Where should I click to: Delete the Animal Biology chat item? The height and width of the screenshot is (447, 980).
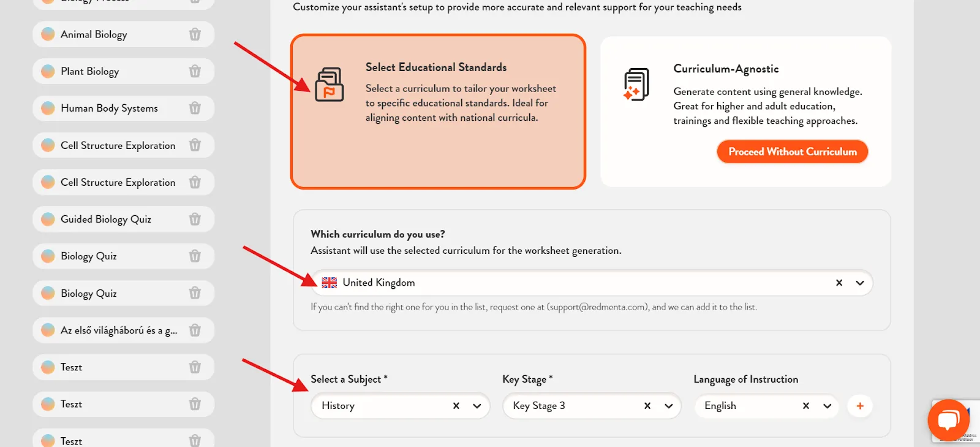195,34
